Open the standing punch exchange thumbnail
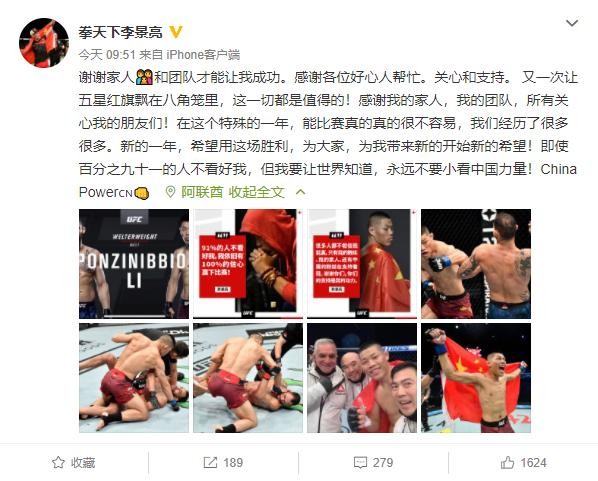This screenshot has height=481, width=598. tap(476, 264)
